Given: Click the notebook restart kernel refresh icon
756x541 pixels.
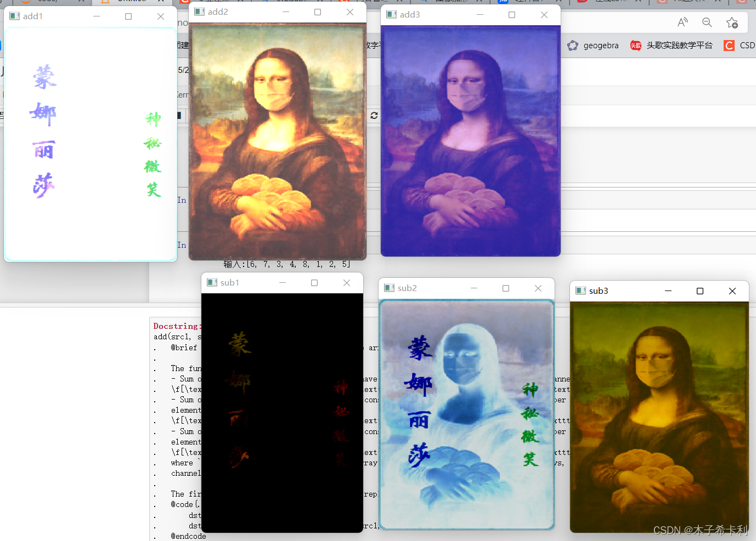Looking at the screenshot, I should (374, 116).
